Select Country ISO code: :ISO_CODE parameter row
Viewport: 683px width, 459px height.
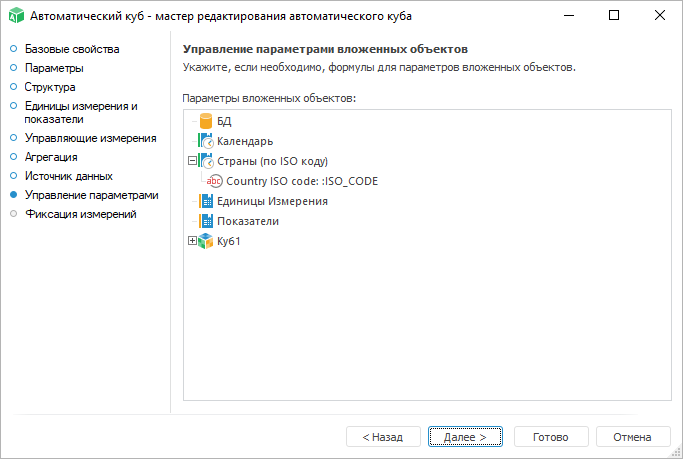click(302, 181)
